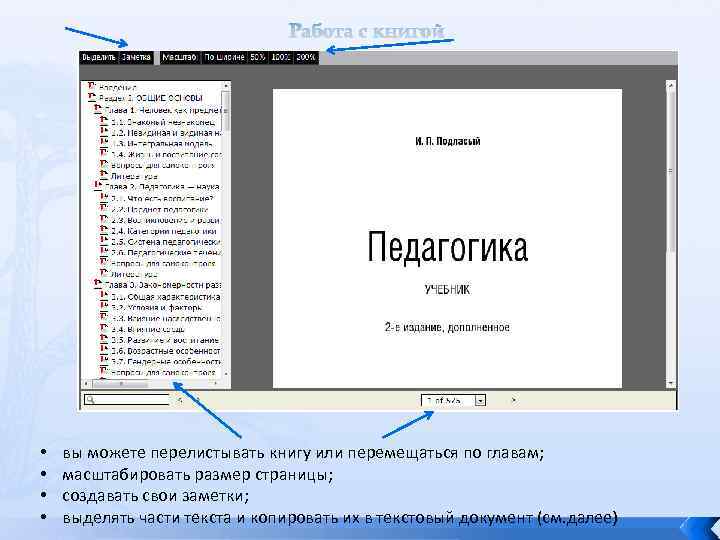Click the page number box showing 1 of
The image size is (720, 540).
pyautogui.click(x=448, y=400)
